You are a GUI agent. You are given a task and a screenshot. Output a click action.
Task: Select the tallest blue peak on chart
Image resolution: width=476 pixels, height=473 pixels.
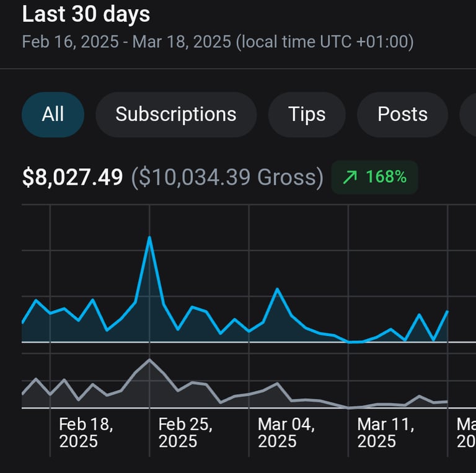[x=149, y=237]
